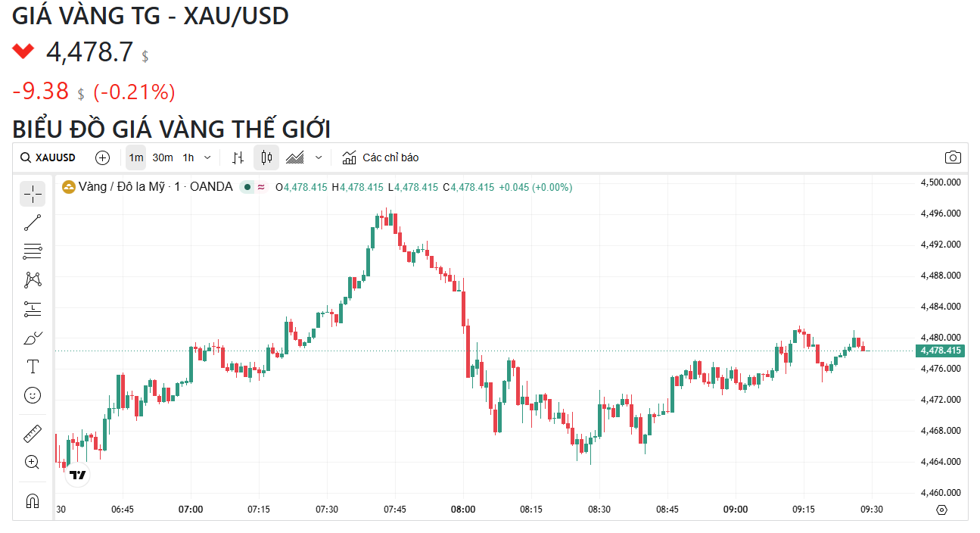Switch to the 1h timeframe
Screen dimensions: 980x533
coord(188,157)
